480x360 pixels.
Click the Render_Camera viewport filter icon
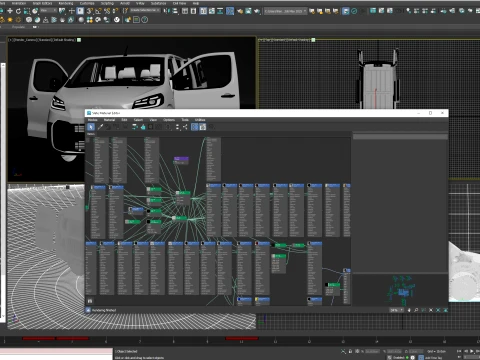pyautogui.click(x=79, y=40)
